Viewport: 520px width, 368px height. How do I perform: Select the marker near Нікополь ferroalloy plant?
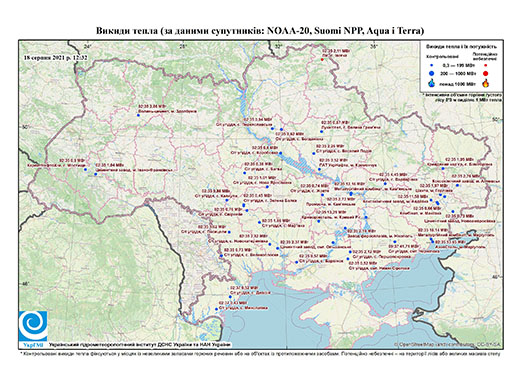point(345,228)
